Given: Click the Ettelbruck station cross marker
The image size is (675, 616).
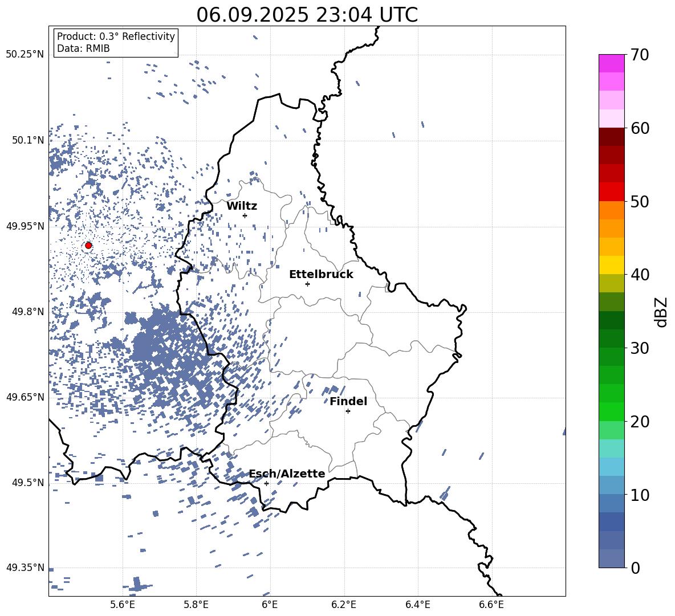Looking at the screenshot, I should click(x=307, y=284).
